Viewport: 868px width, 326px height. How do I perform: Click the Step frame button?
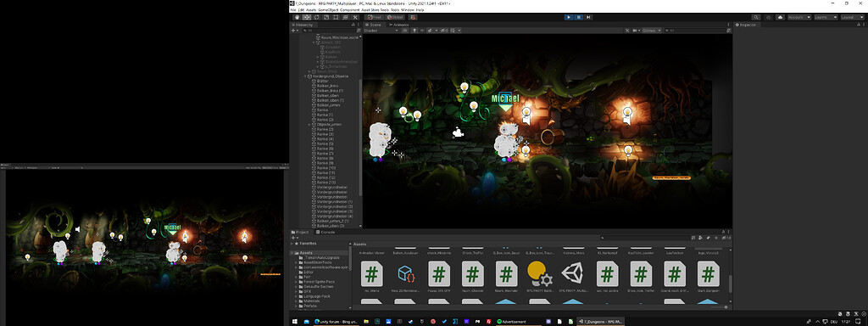coord(588,17)
